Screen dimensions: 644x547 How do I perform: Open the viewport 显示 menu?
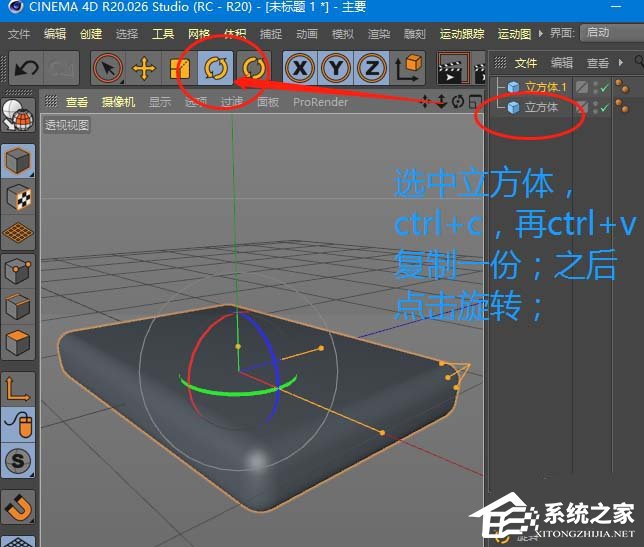(x=160, y=102)
